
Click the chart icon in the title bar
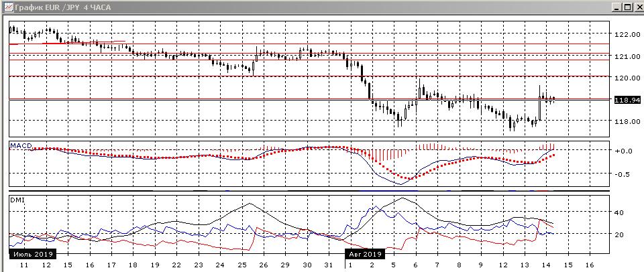7,7
